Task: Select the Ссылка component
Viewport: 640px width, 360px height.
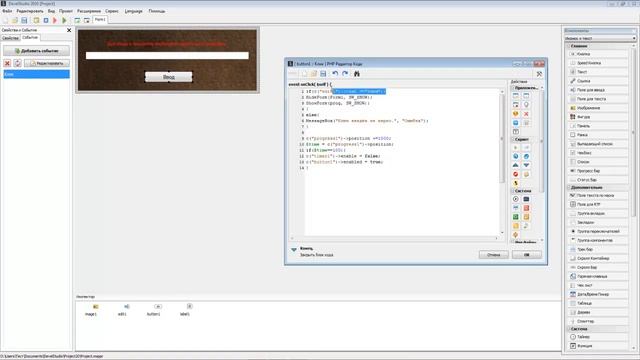Action: [x=598, y=81]
